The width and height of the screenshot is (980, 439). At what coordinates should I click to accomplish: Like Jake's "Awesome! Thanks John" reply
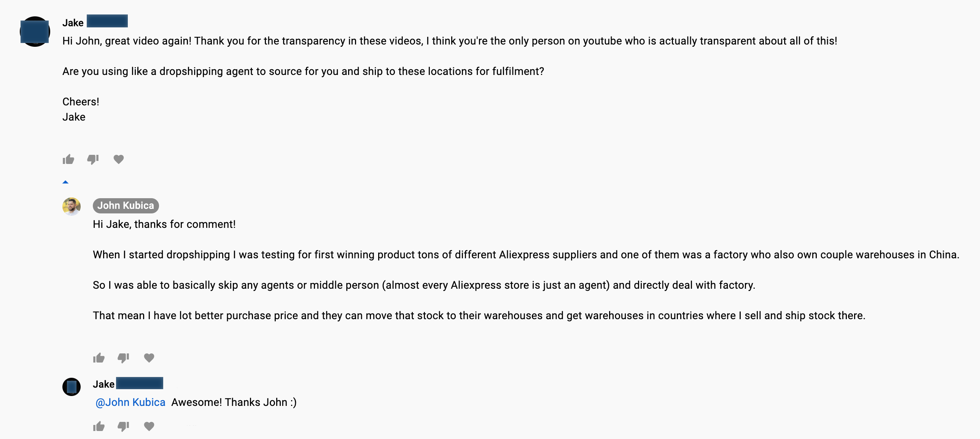(x=99, y=426)
